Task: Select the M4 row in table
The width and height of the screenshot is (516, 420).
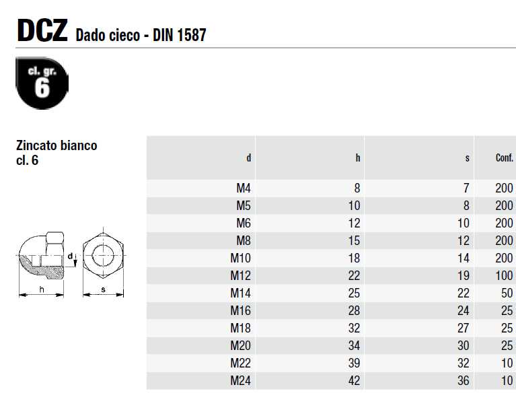Action: tap(331, 188)
